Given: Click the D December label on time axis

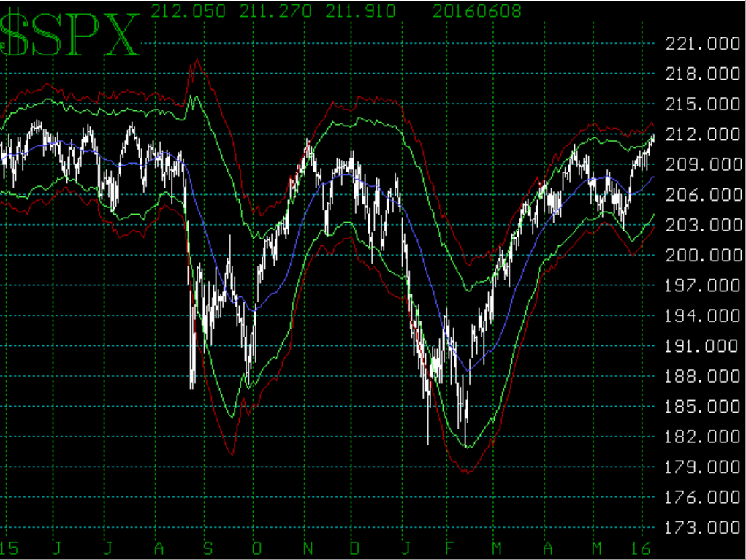Looking at the screenshot, I should (354, 548).
